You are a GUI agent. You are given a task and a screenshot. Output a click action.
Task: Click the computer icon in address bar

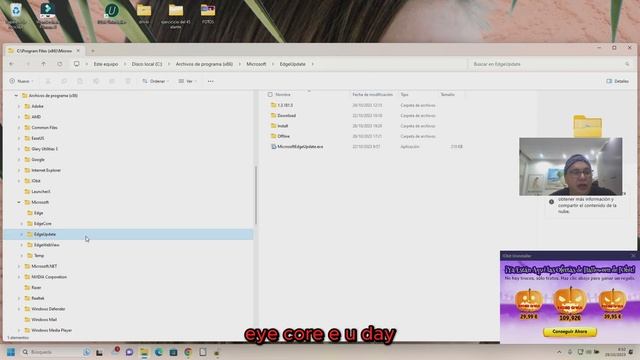76,64
